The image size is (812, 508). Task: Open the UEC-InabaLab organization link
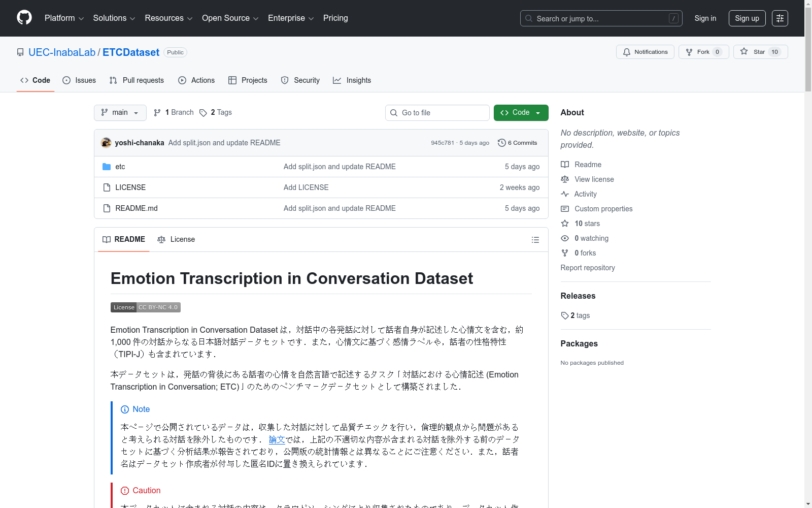(x=62, y=52)
